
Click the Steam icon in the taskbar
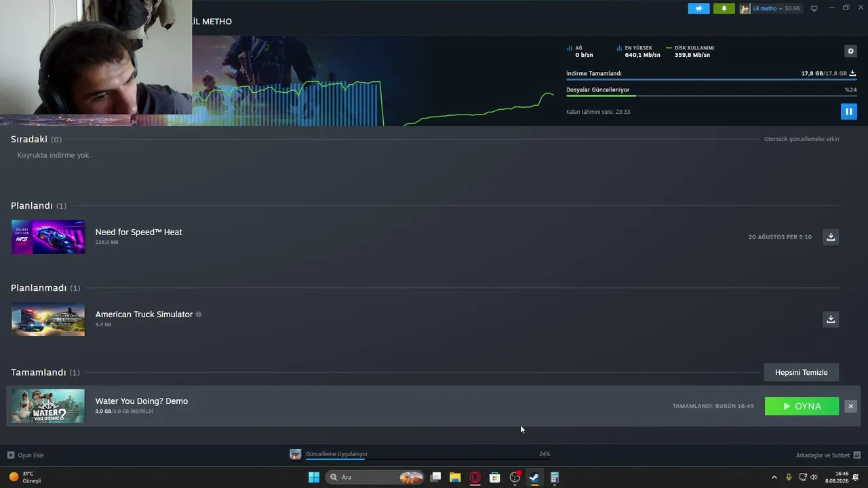coord(534,477)
